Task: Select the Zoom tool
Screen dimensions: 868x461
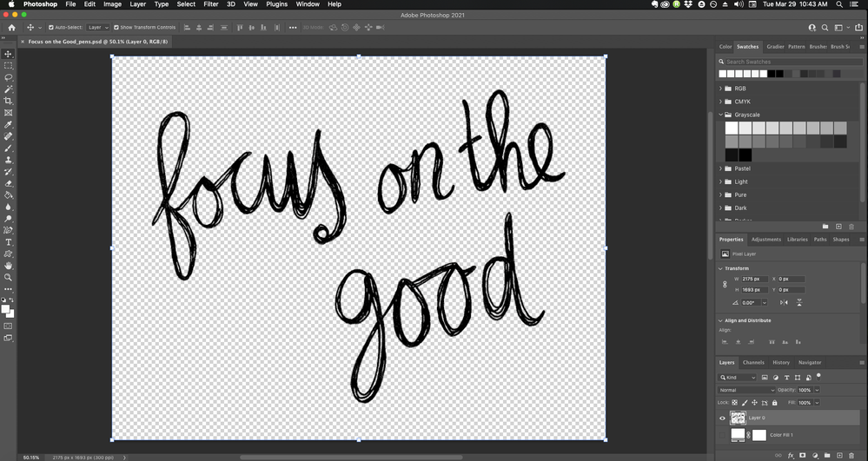Action: 9,277
